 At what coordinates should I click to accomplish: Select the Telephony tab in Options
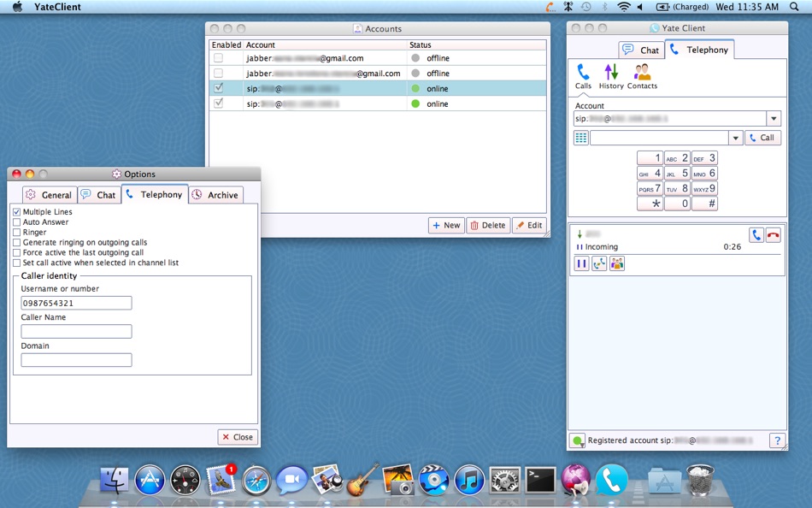[x=155, y=194]
